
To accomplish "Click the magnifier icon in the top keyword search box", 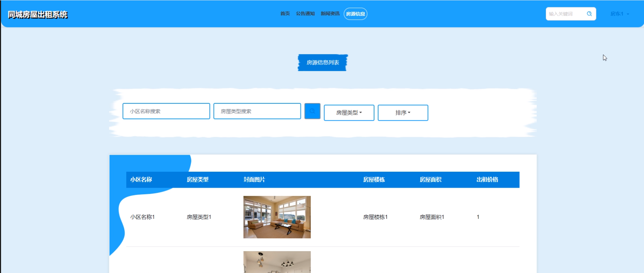I will (589, 14).
